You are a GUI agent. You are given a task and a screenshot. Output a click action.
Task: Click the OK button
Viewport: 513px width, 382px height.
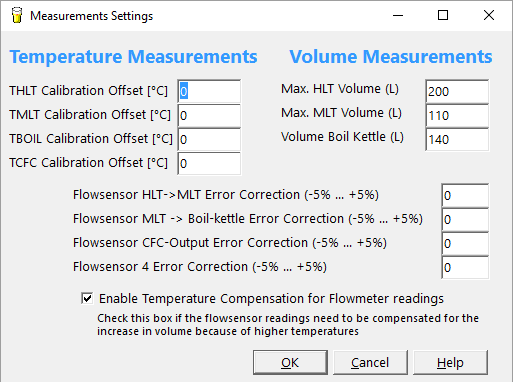(290, 362)
